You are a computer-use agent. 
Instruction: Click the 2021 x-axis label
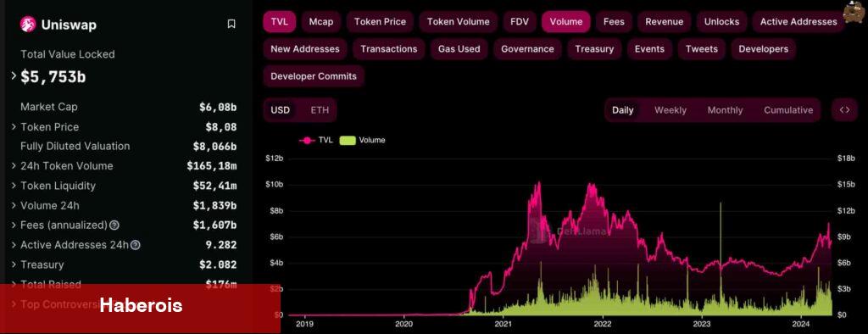[x=503, y=324]
